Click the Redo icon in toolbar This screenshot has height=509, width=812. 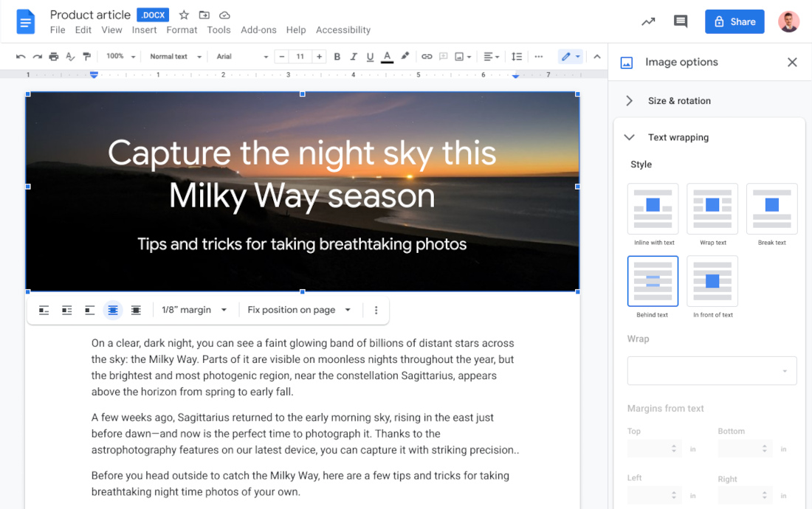[x=38, y=56]
